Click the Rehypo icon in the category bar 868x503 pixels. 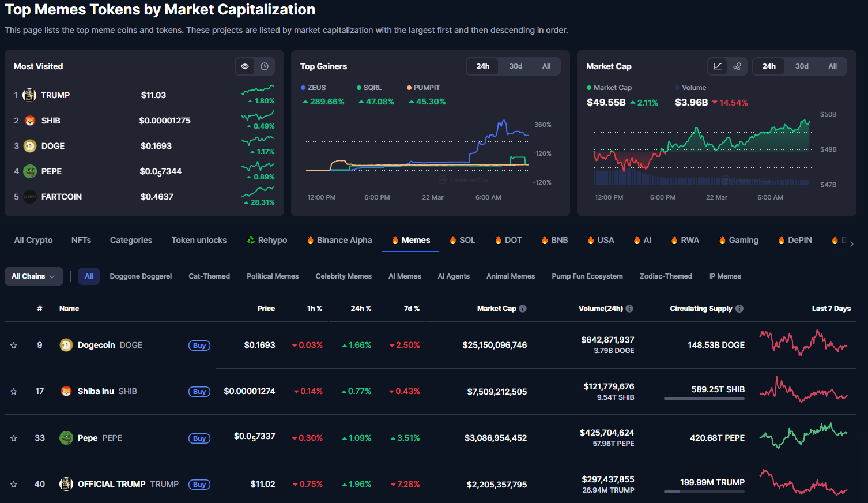(x=251, y=240)
